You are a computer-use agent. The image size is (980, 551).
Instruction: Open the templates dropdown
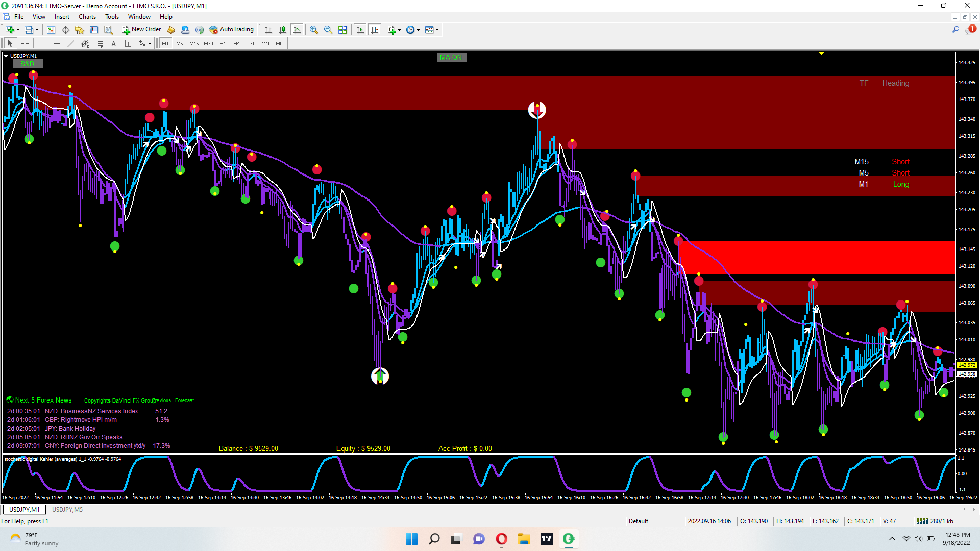tap(437, 30)
